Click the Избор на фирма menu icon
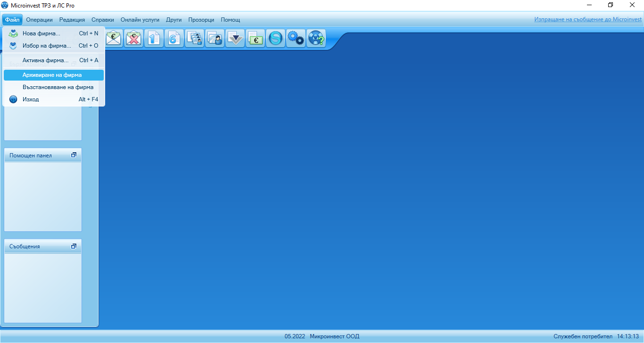This screenshot has width=644, height=343. 13,46
